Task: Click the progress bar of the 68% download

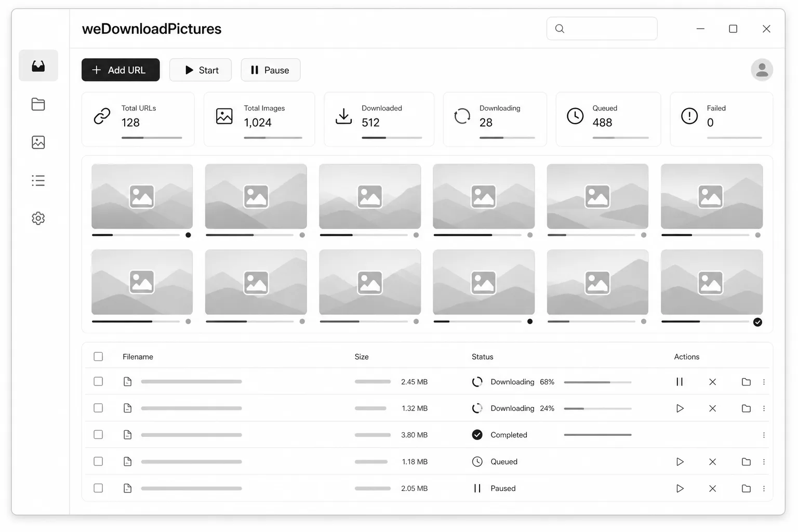Action: pos(597,382)
